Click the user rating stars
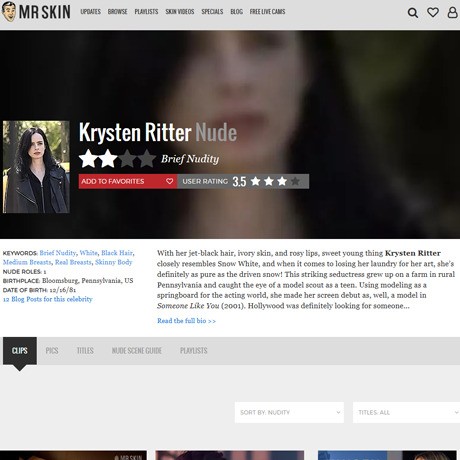This screenshot has height=460, width=460. click(275, 181)
